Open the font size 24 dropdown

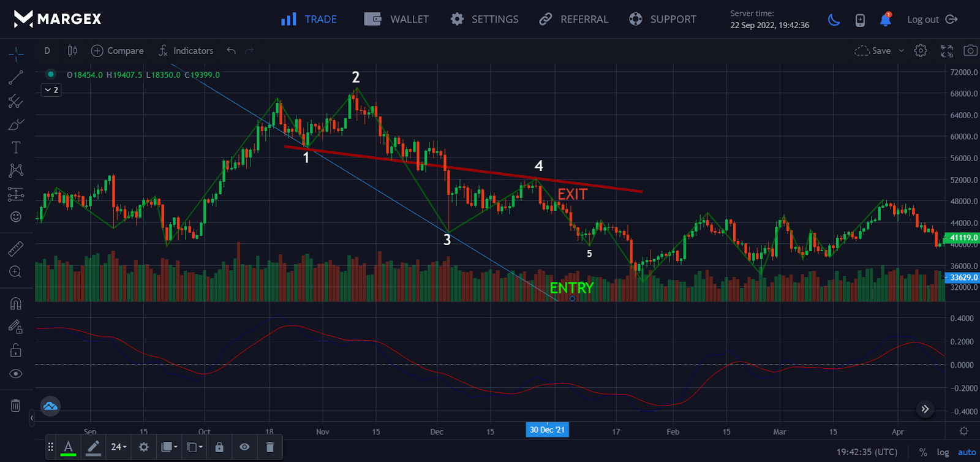click(119, 447)
